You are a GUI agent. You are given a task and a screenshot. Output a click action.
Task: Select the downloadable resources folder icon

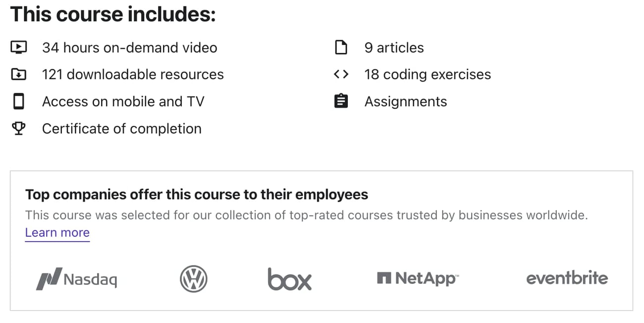tap(18, 74)
